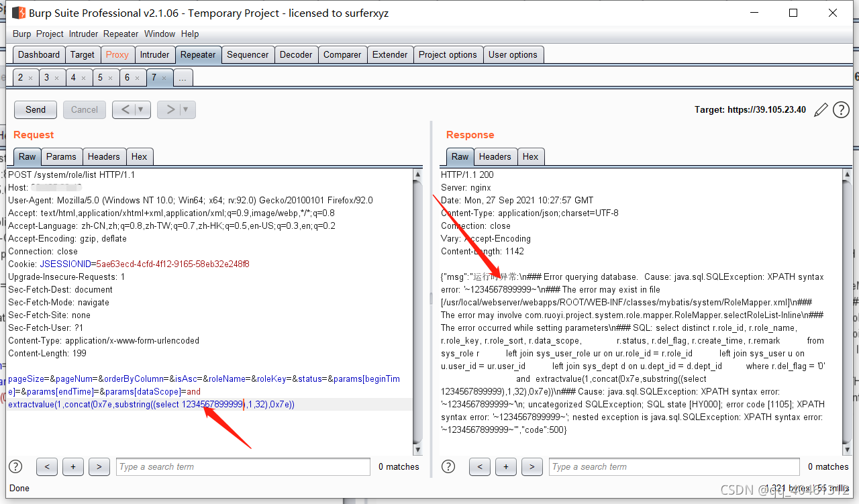The width and height of the screenshot is (859, 504).
Task: Open the Intruder menu
Action: (x=84, y=34)
